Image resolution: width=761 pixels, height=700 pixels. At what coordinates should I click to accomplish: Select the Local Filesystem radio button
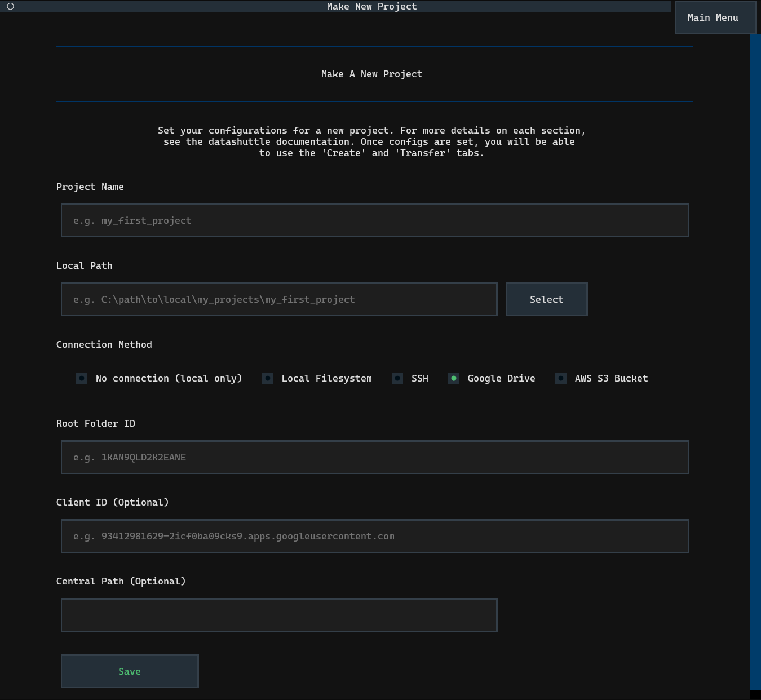click(x=268, y=378)
